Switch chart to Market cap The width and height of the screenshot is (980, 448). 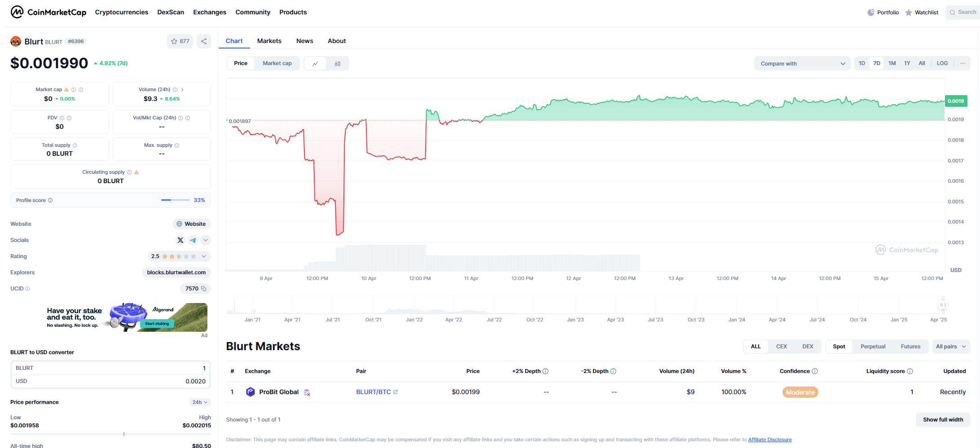click(277, 63)
